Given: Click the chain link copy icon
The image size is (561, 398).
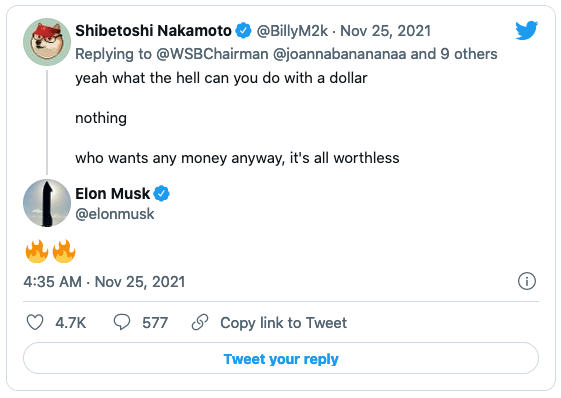Looking at the screenshot, I should [x=200, y=322].
